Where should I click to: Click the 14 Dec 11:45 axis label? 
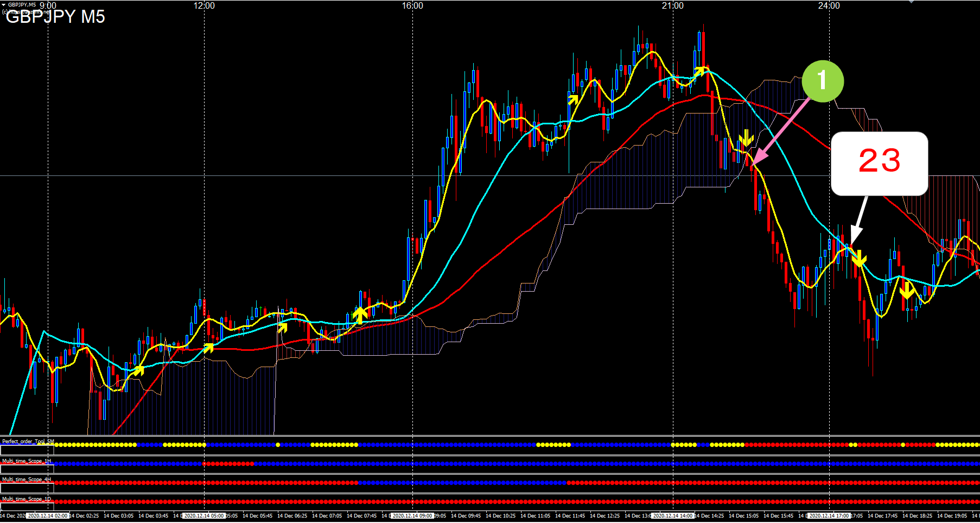tap(570, 516)
